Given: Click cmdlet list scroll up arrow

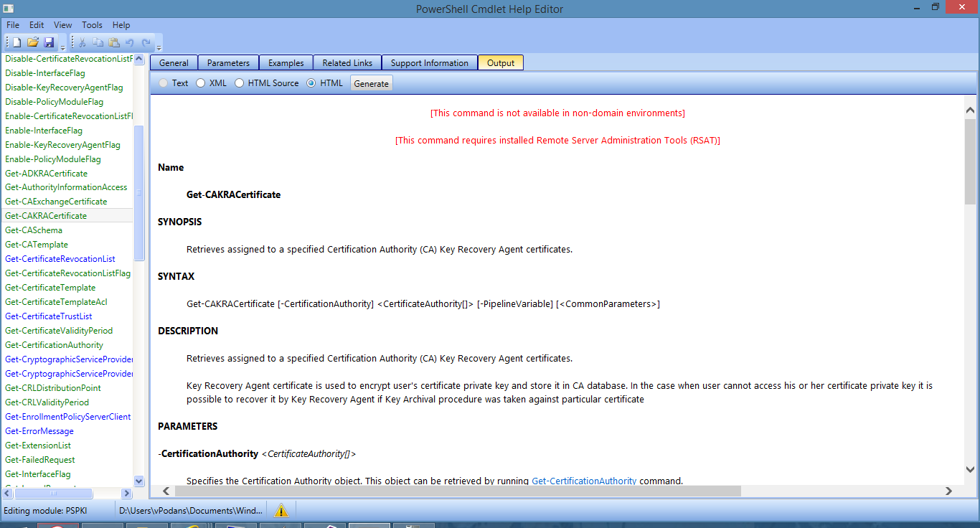Looking at the screenshot, I should coord(139,60).
